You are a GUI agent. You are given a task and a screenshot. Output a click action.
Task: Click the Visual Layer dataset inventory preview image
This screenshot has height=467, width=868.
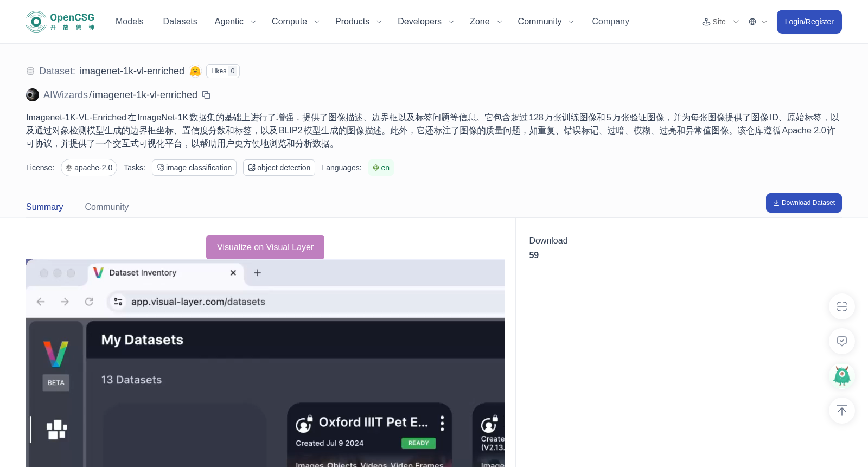pyautogui.click(x=265, y=363)
